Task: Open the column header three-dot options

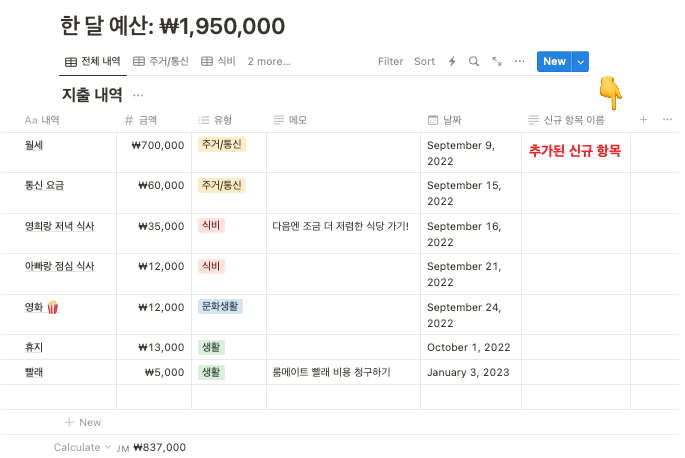Action: tap(667, 120)
